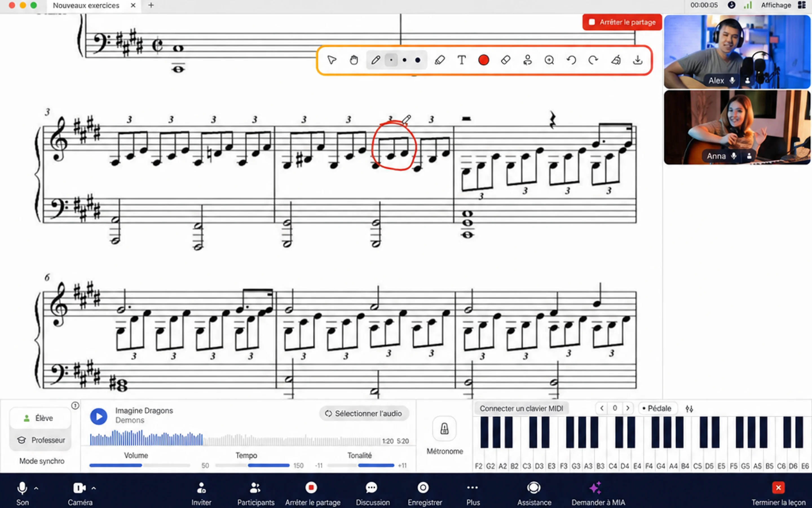The width and height of the screenshot is (812, 508).
Task: Toggle Anna's microphone icon
Action: 734,156
